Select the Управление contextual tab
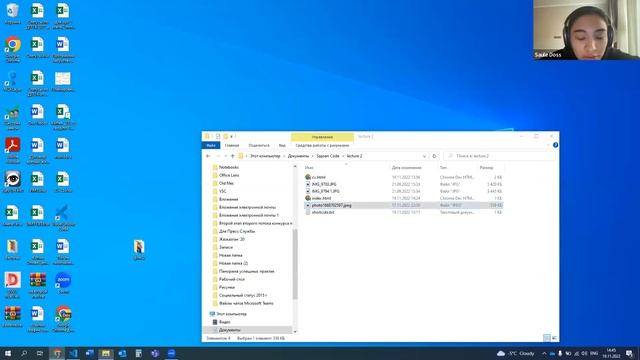 click(322, 137)
